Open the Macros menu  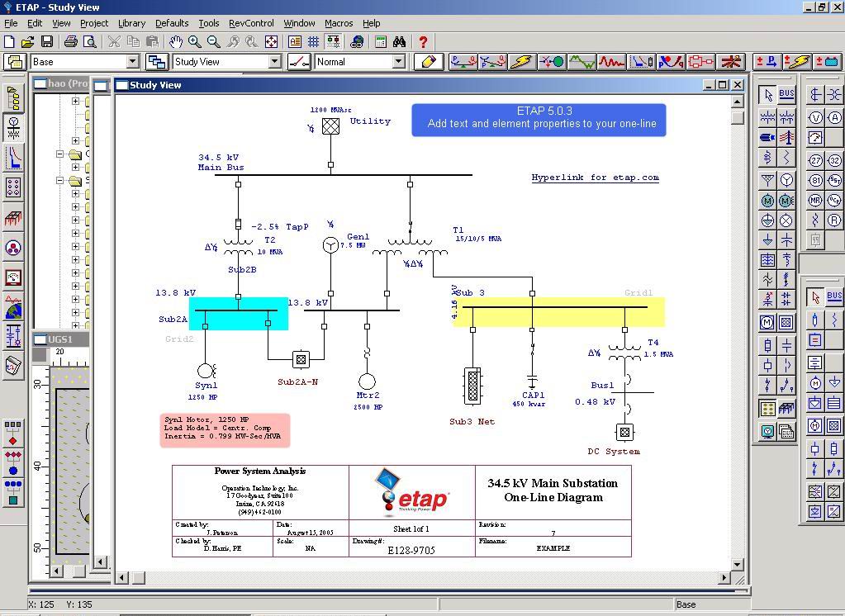pos(339,23)
